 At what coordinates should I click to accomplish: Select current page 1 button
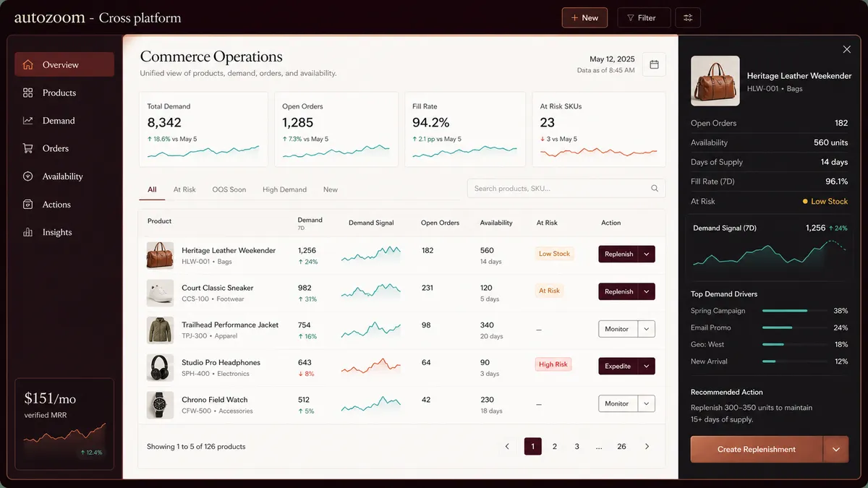(x=532, y=447)
